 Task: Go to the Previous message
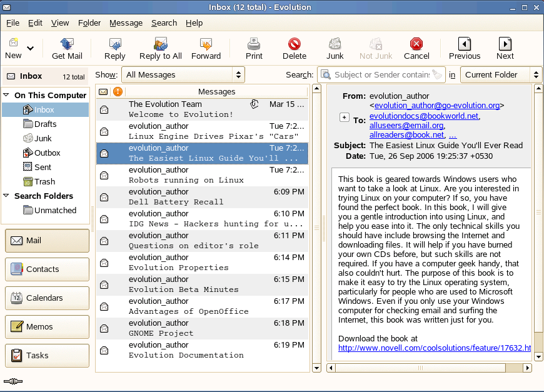pos(465,48)
